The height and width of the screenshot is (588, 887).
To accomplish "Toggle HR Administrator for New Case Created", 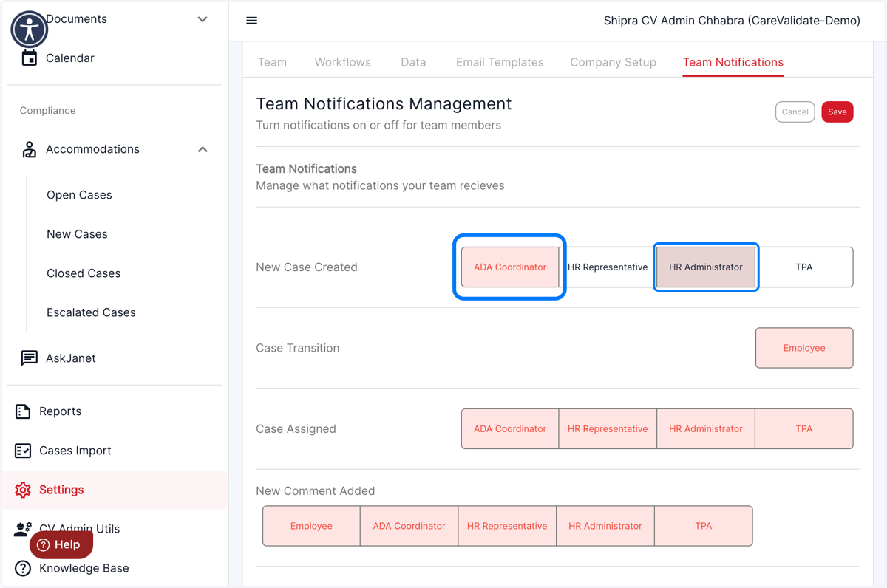I will coord(706,267).
